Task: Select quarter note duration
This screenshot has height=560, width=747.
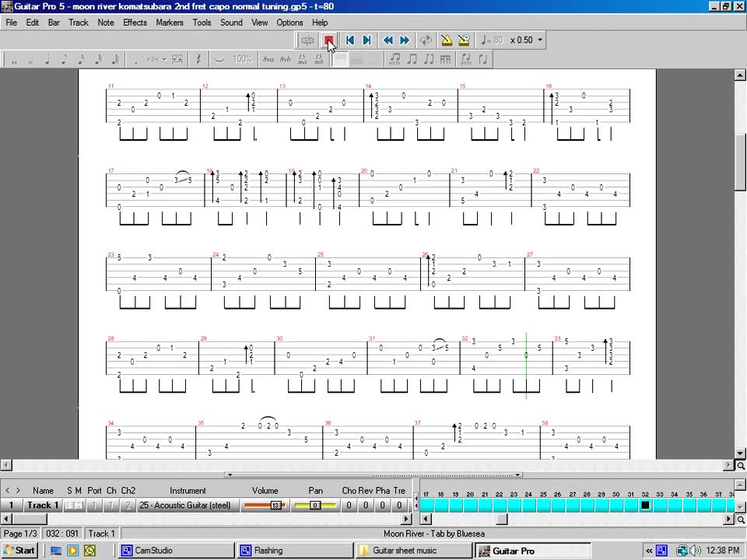Action: click(47, 60)
